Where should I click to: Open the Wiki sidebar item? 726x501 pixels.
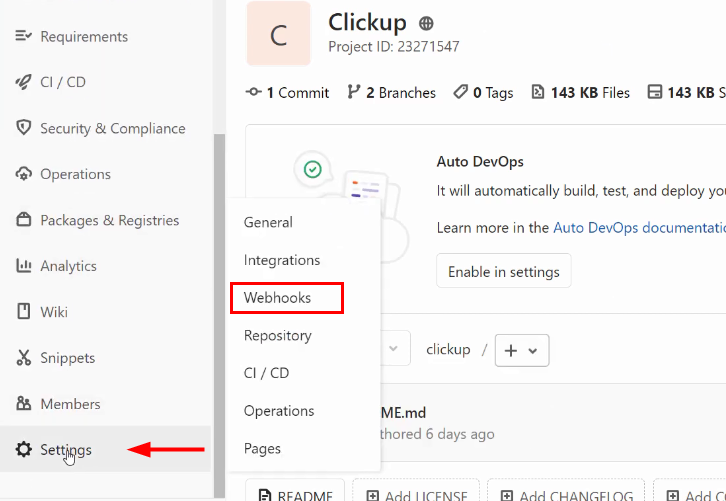pos(54,312)
